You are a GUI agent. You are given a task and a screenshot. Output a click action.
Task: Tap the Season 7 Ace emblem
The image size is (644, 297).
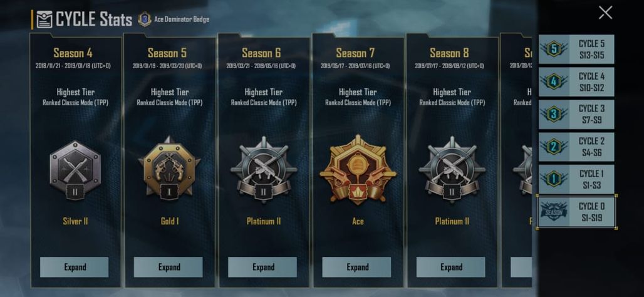[358, 169]
